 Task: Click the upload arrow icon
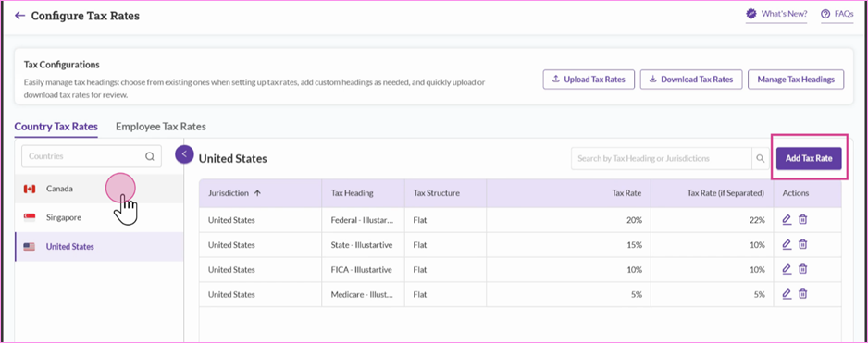556,80
